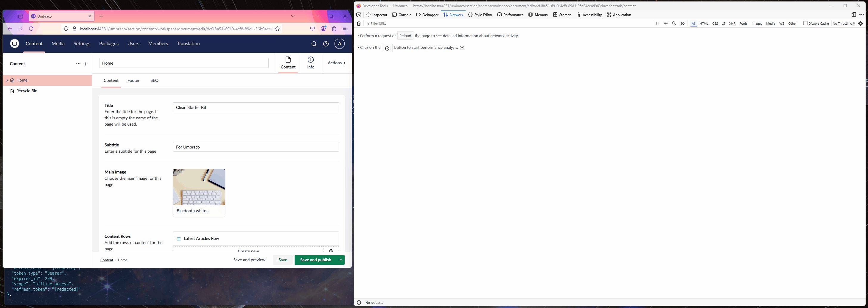Open the Users section

coord(133,43)
